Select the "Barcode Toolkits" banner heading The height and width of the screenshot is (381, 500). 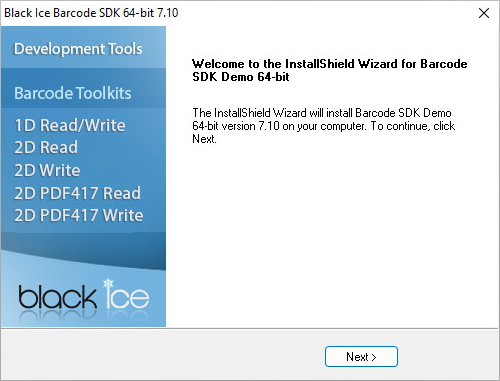tap(73, 93)
